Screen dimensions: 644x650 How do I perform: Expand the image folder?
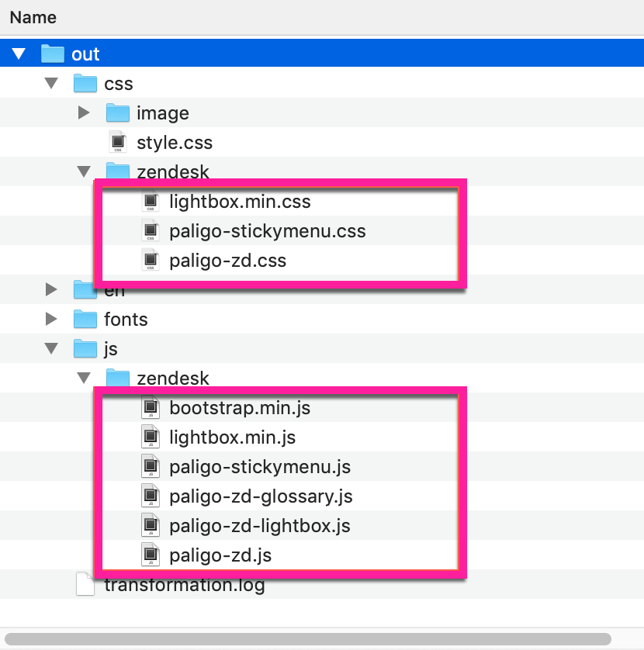click(x=84, y=112)
